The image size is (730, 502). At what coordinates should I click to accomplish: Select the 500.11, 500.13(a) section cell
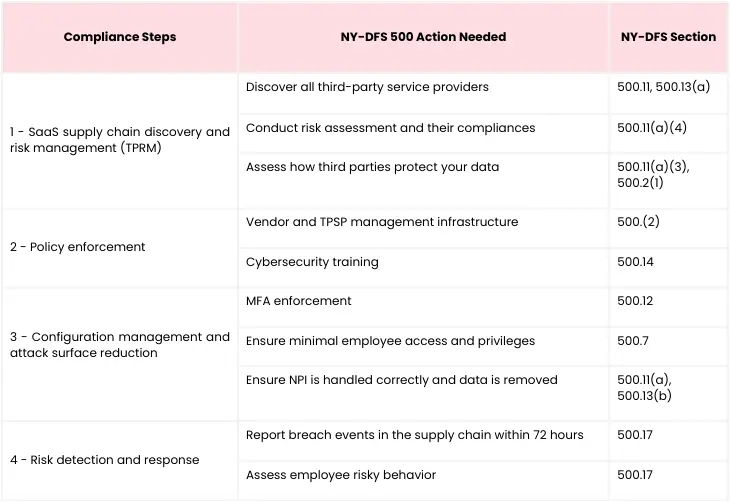tap(663, 87)
